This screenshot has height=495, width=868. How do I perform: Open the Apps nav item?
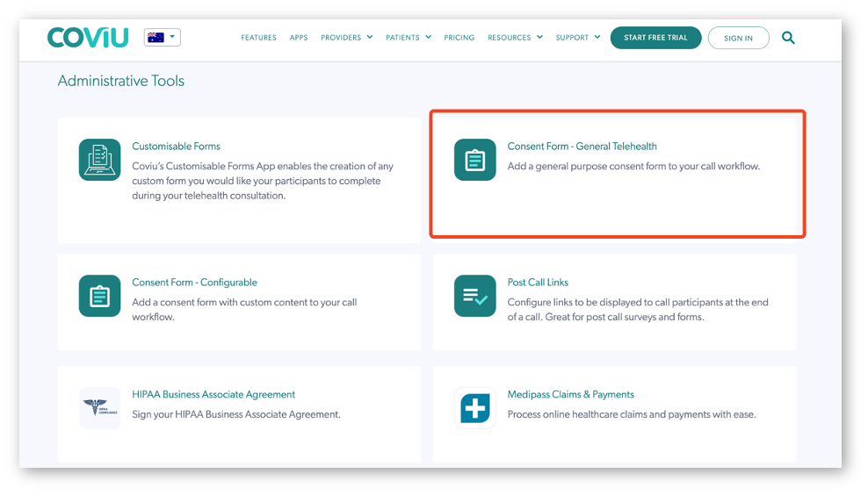299,38
